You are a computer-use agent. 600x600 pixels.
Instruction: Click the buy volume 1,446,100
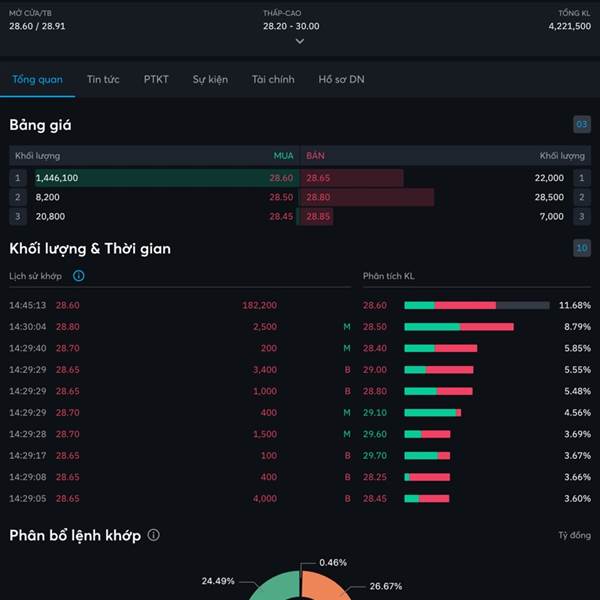57,178
